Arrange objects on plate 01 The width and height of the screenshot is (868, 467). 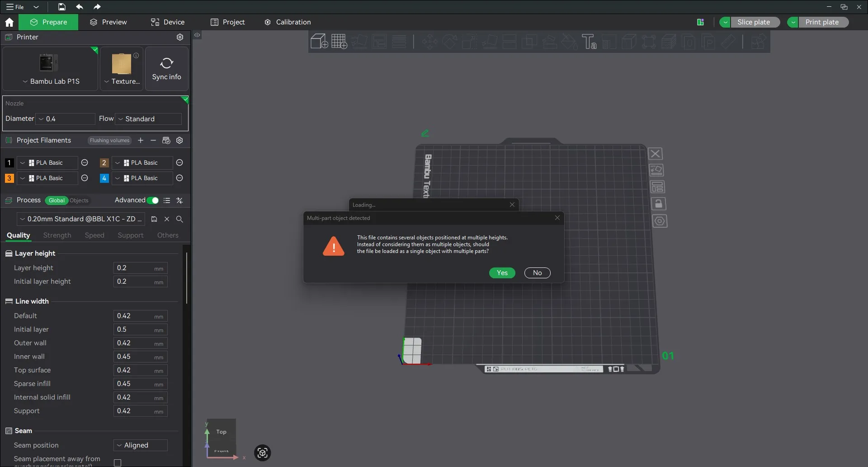point(657,187)
